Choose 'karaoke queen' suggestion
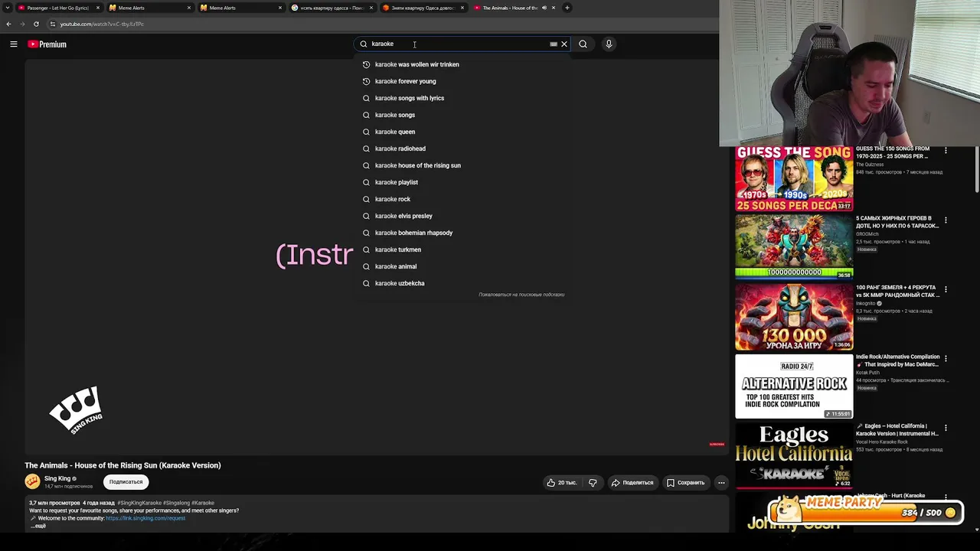Viewport: 980px width, 551px height. pyautogui.click(x=462, y=132)
